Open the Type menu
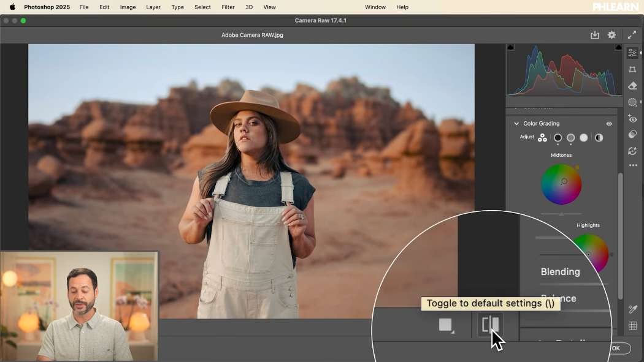The image size is (644, 362). click(177, 7)
